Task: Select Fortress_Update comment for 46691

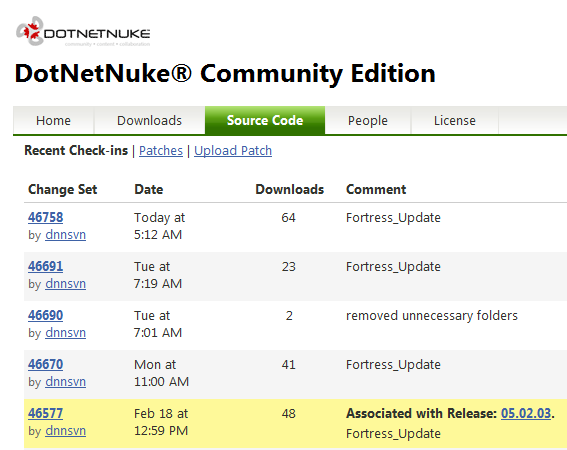Action: tap(393, 267)
